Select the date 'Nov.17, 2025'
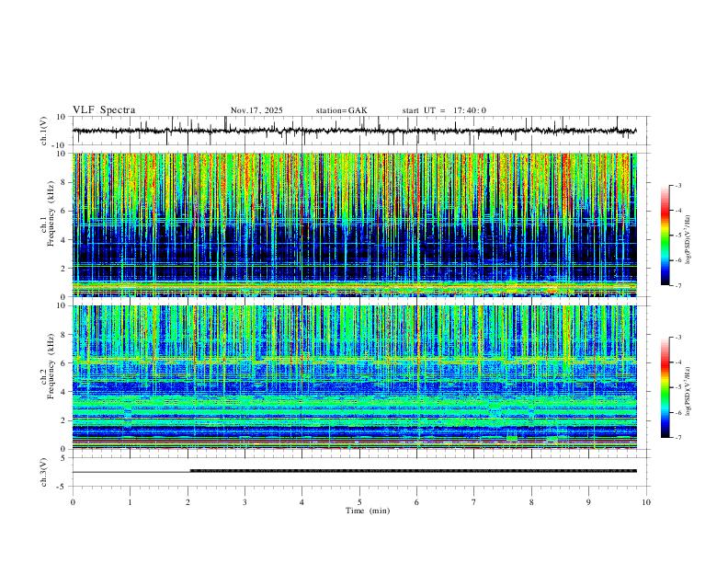Image resolution: width=728 pixels, height=563 pixels. click(256, 110)
